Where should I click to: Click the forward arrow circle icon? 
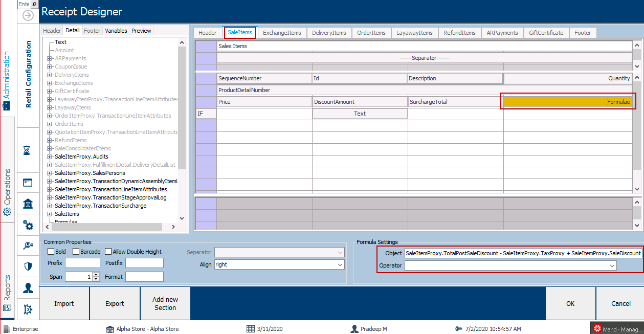[28, 15]
